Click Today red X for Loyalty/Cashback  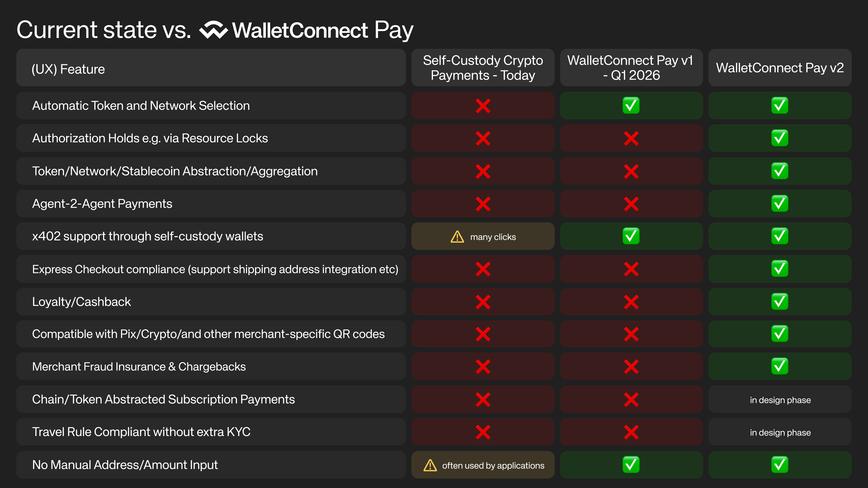[483, 302]
